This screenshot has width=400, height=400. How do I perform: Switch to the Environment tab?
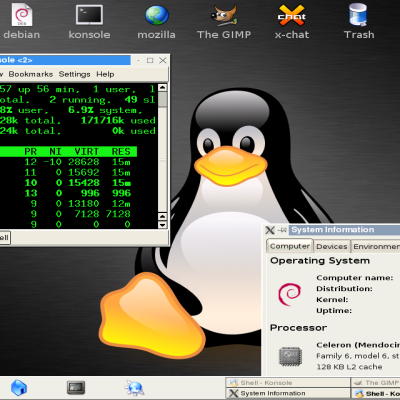(376, 246)
